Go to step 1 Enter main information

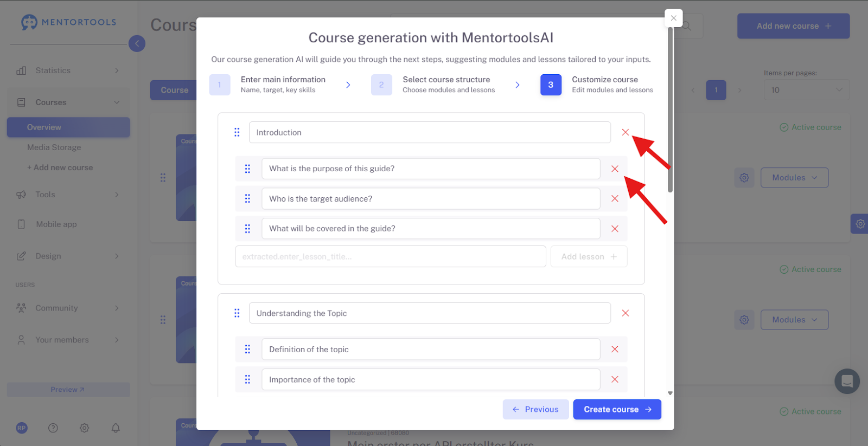268,85
